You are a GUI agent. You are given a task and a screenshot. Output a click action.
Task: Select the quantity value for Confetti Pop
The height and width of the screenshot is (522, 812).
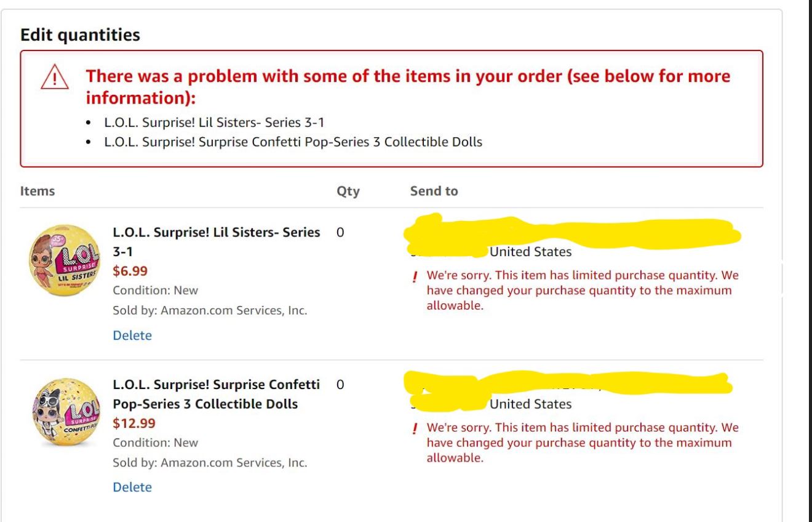click(340, 385)
